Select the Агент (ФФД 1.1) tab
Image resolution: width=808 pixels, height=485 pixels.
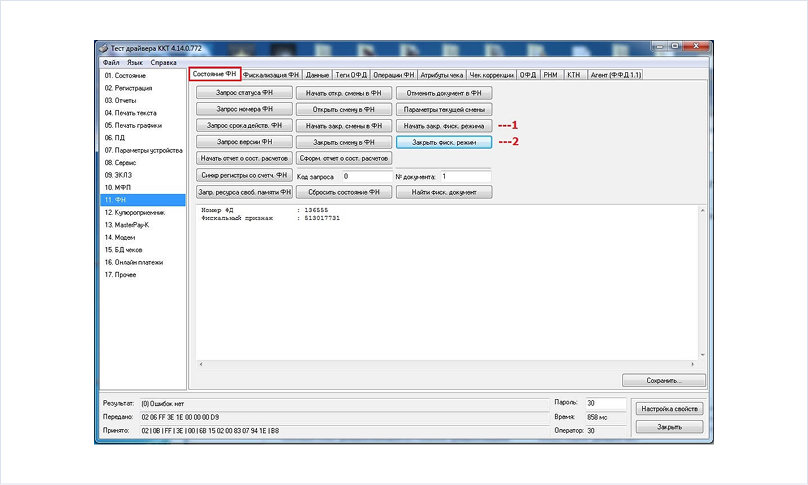pos(616,75)
